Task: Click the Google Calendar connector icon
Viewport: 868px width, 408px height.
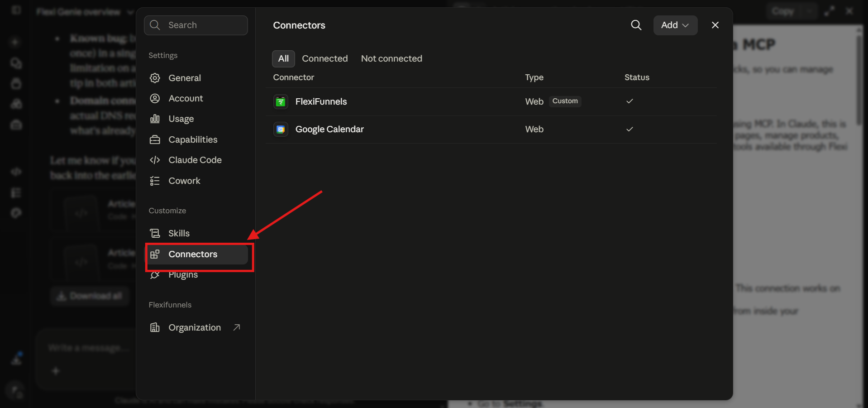Action: (281, 129)
